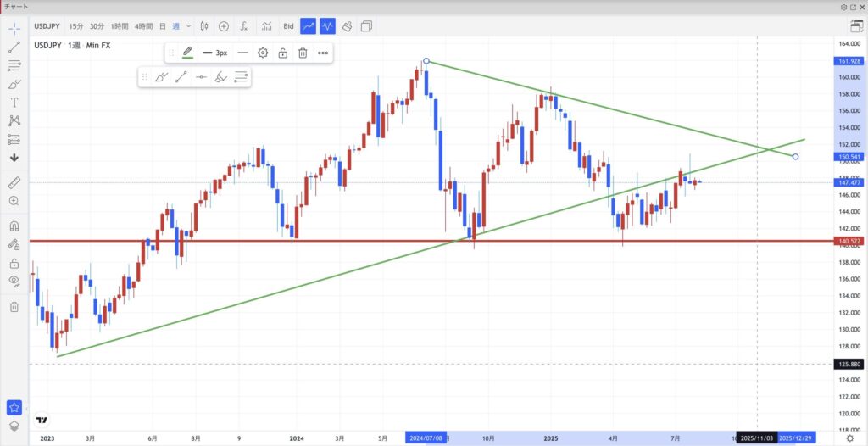
Task: Open the line style dropdown
Action: (242, 53)
